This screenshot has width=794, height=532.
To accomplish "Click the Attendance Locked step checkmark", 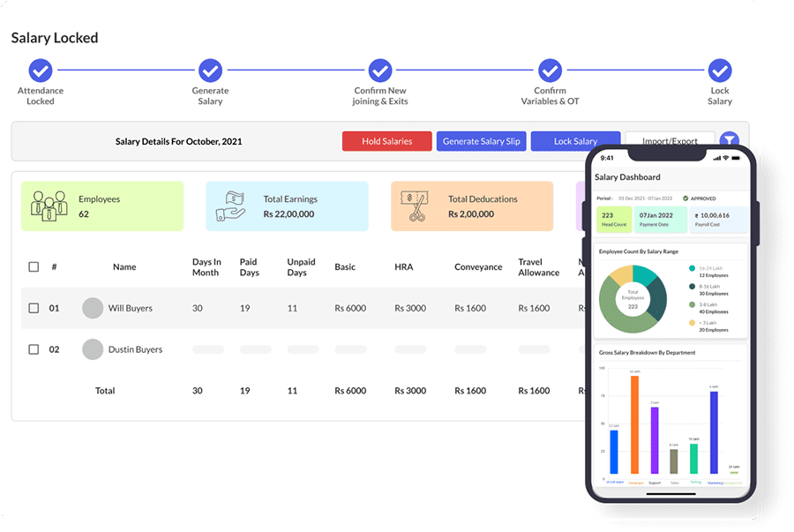I will (41, 71).
